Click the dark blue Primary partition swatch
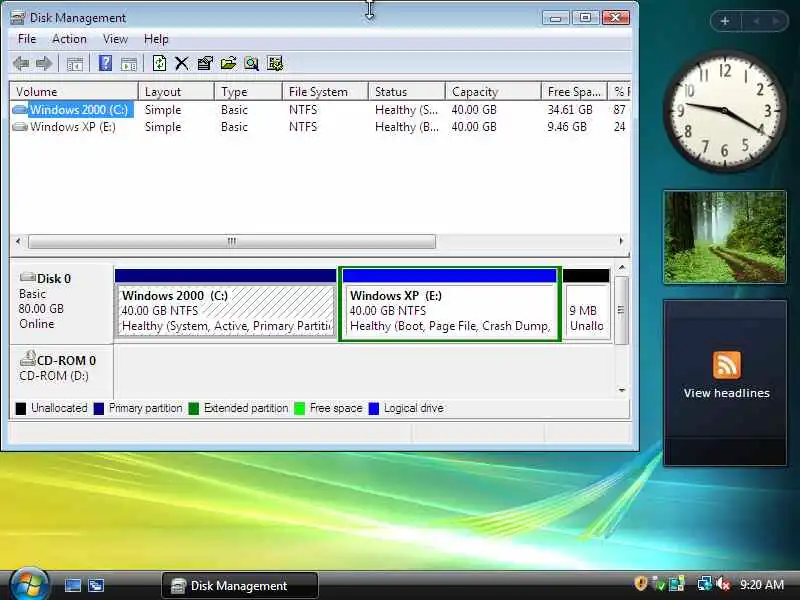Screen dimensions: 800x600 pyautogui.click(x=98, y=408)
